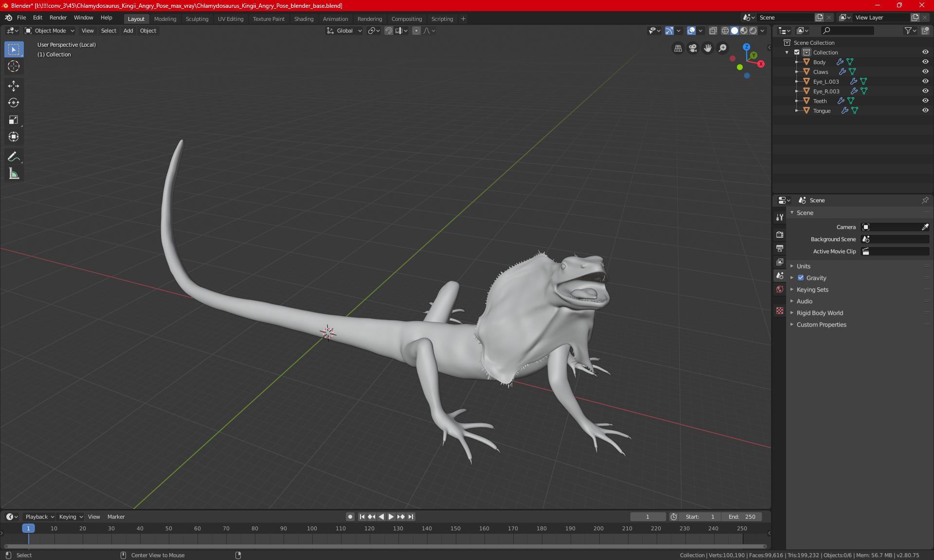This screenshot has height=560, width=934.
Task: Expand the Rigid Body World panel
Action: coord(820,313)
